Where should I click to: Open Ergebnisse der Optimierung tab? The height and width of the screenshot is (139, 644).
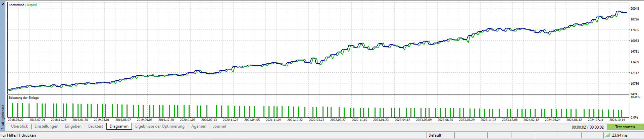coord(160,126)
